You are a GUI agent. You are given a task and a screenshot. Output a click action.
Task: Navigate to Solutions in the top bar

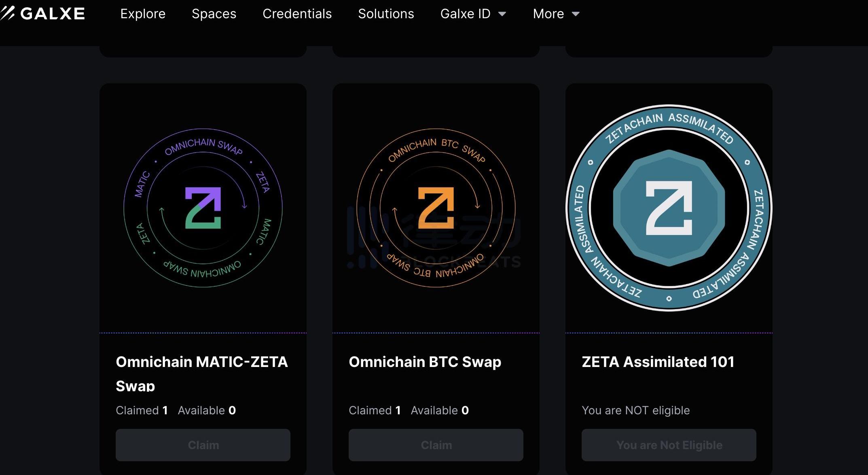tap(386, 14)
